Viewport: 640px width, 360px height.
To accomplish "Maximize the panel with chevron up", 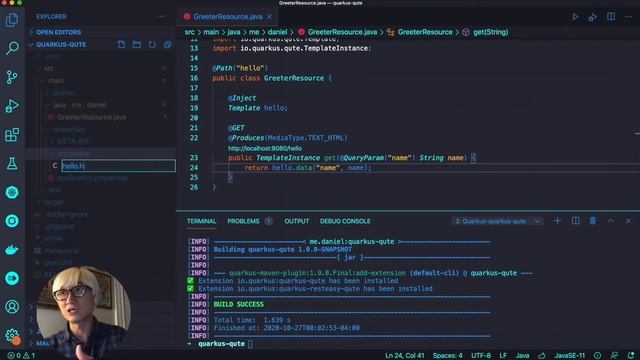I will (x=611, y=221).
